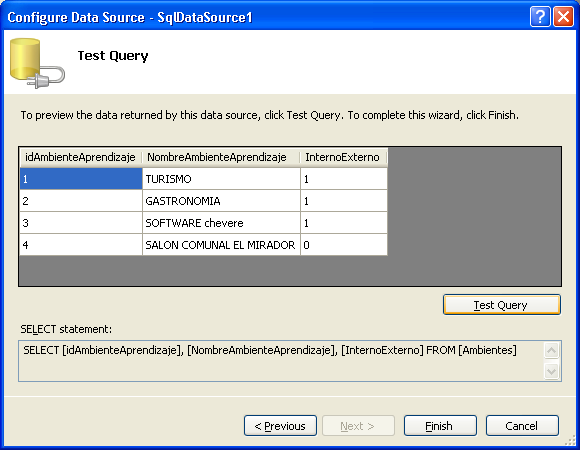The height and width of the screenshot is (450, 580).
Task: Select the TURISMO cell
Action: (x=221, y=179)
